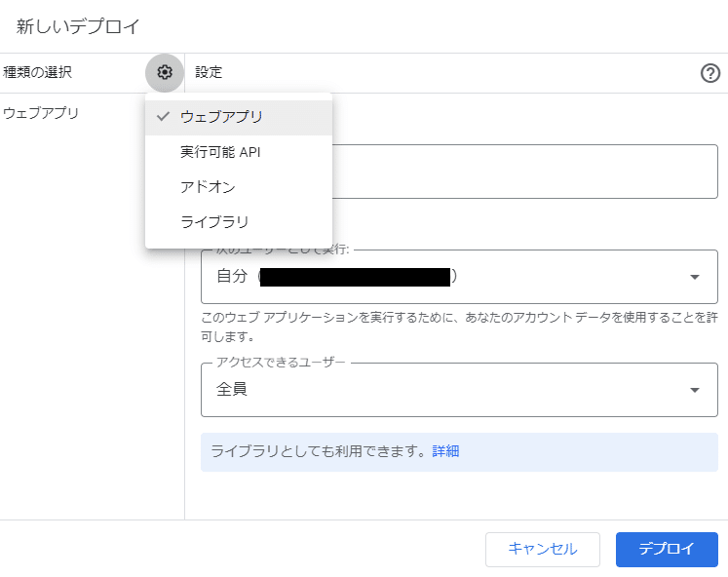728x577 pixels.
Task: Click into the description text box
Action: [524, 172]
